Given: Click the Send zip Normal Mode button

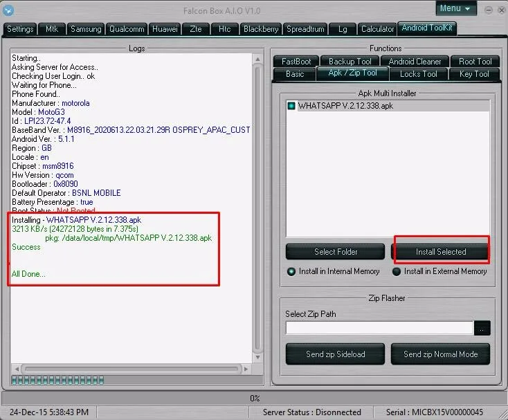Looking at the screenshot, I should click(x=441, y=354).
